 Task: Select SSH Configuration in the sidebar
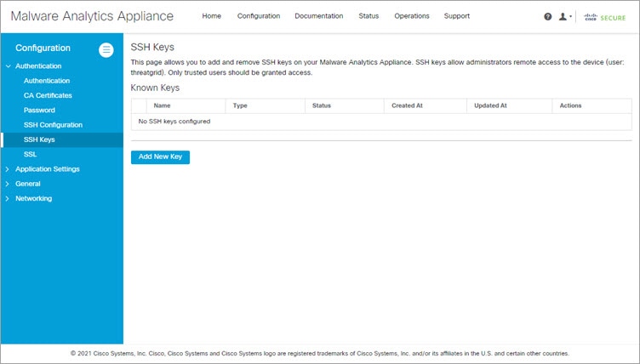point(53,124)
